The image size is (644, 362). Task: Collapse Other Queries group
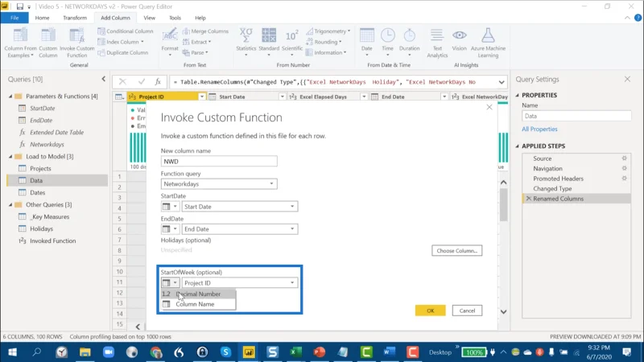click(x=10, y=204)
